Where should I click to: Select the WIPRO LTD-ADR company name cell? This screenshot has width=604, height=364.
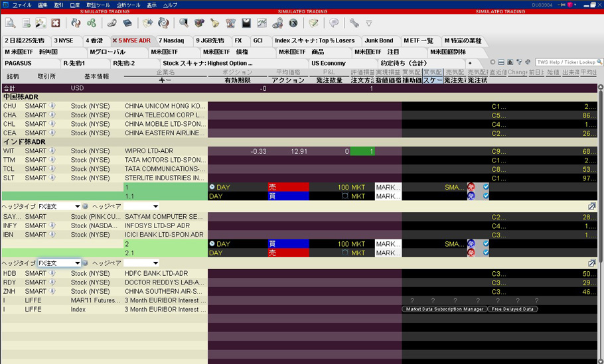point(165,151)
